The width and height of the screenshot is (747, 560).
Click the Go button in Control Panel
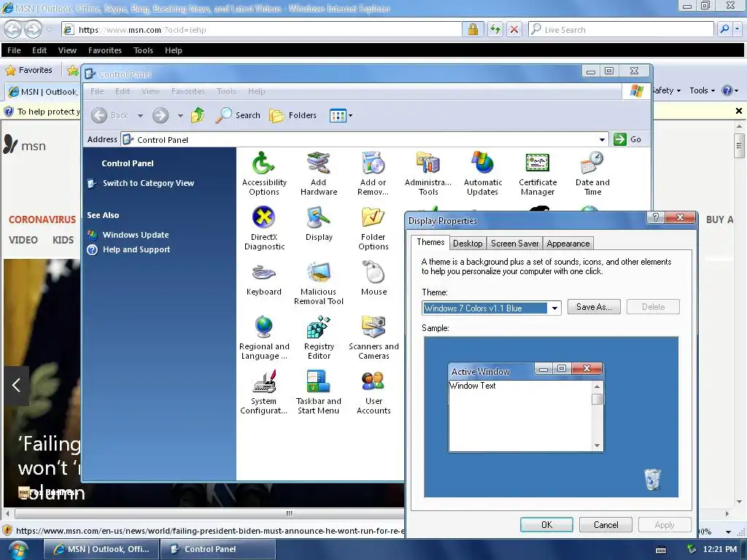tap(627, 139)
